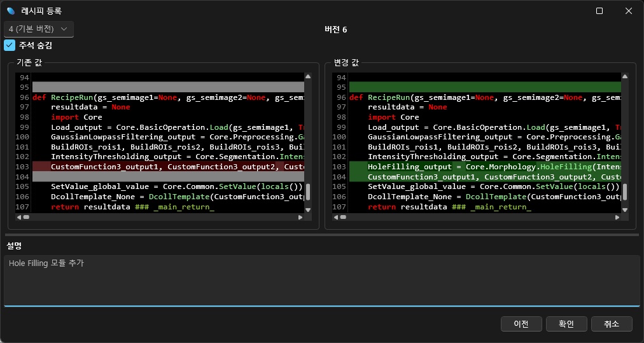Screen dimensions: 644x343
Task: Cancel using the 취소 button
Action: tap(612, 324)
